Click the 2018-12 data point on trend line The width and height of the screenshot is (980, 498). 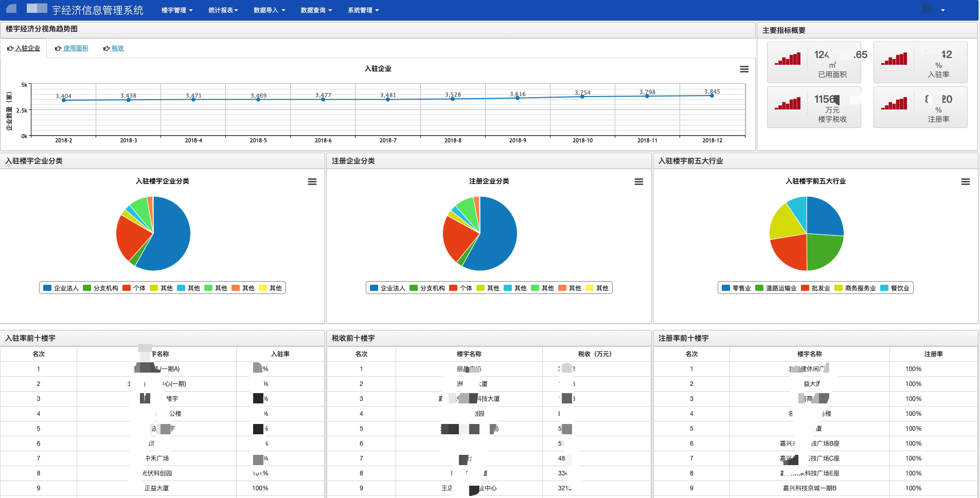712,96
